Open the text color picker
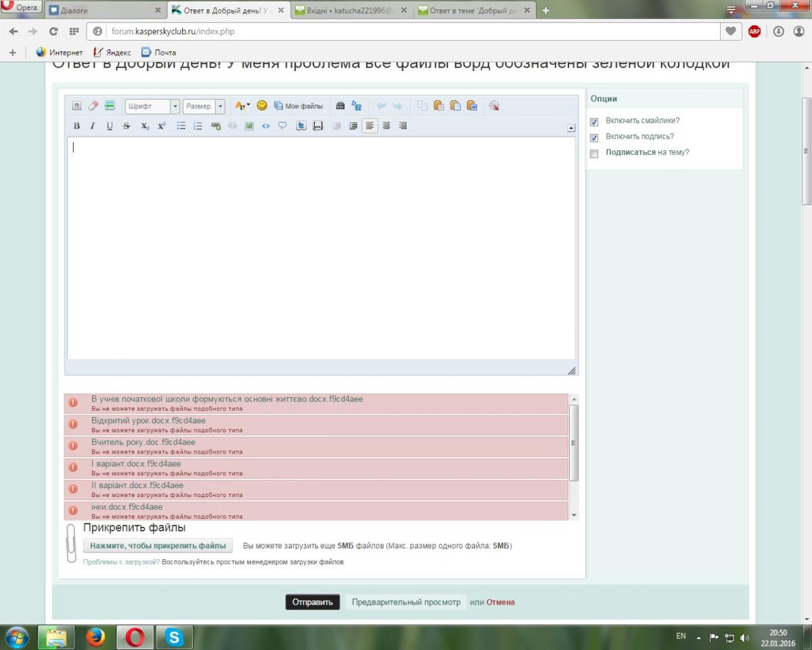Image resolution: width=812 pixels, height=650 pixels. tap(242, 106)
